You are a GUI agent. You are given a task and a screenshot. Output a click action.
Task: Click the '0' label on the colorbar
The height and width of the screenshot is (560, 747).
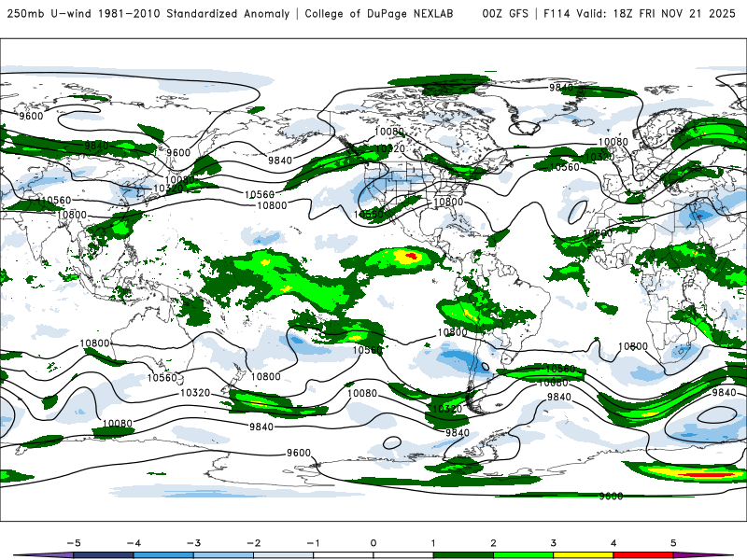(373, 543)
